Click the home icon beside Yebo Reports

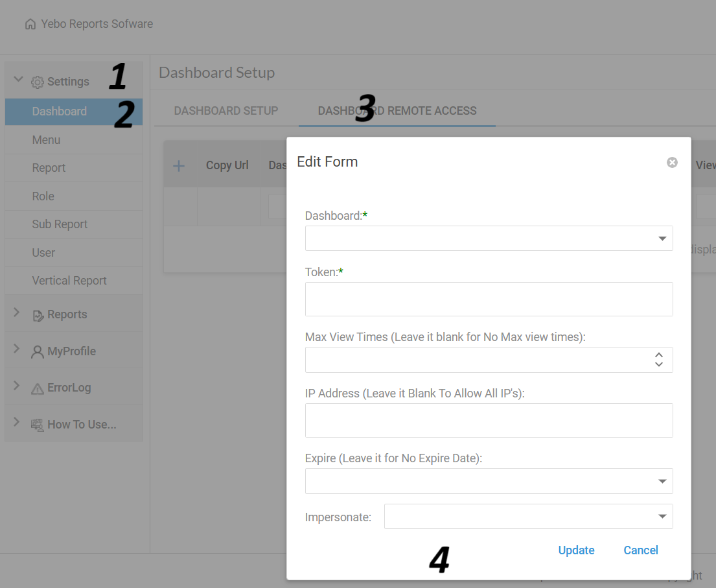point(30,24)
